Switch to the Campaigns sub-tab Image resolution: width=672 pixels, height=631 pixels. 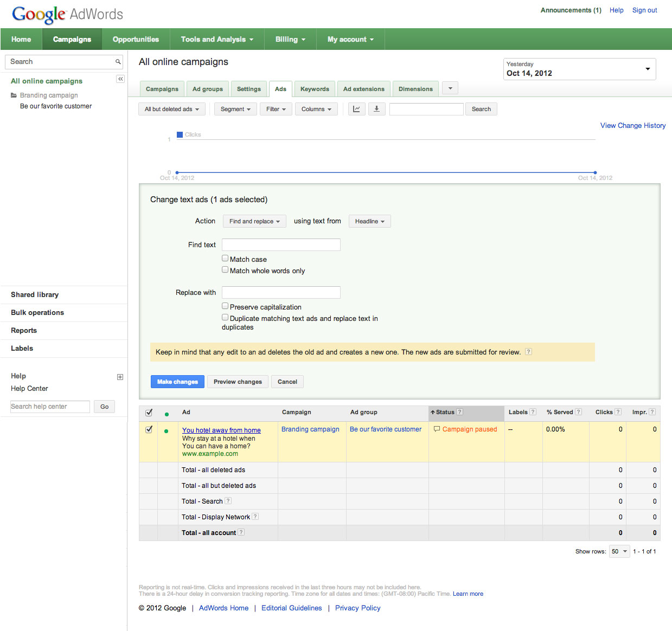(162, 89)
